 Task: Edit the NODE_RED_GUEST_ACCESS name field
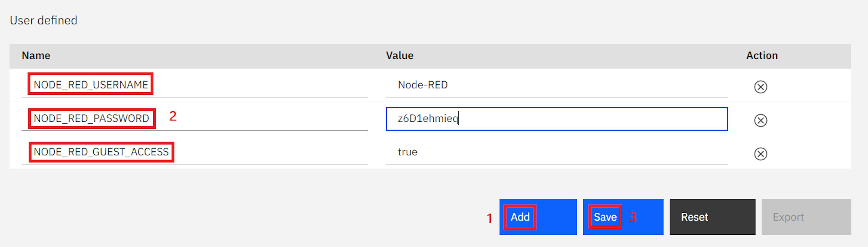pyautogui.click(x=194, y=152)
